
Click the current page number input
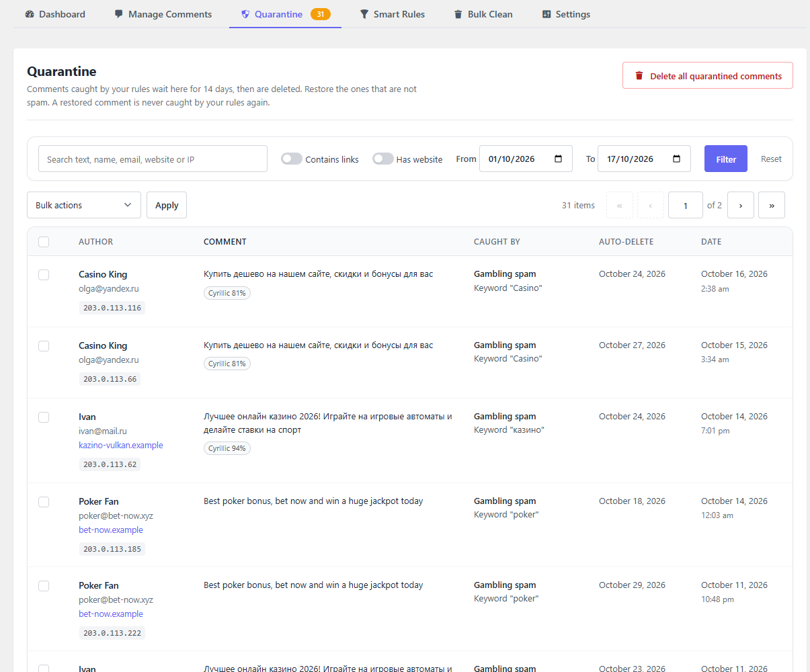pos(686,205)
